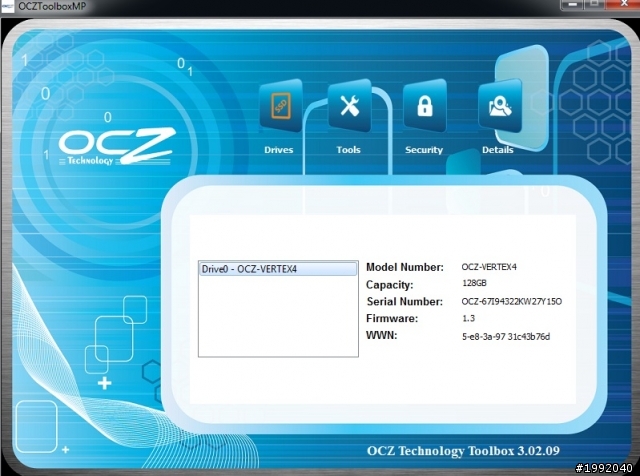Click the Serial Number: label
Image resolution: width=640 pixels, height=476 pixels.
pos(405,302)
